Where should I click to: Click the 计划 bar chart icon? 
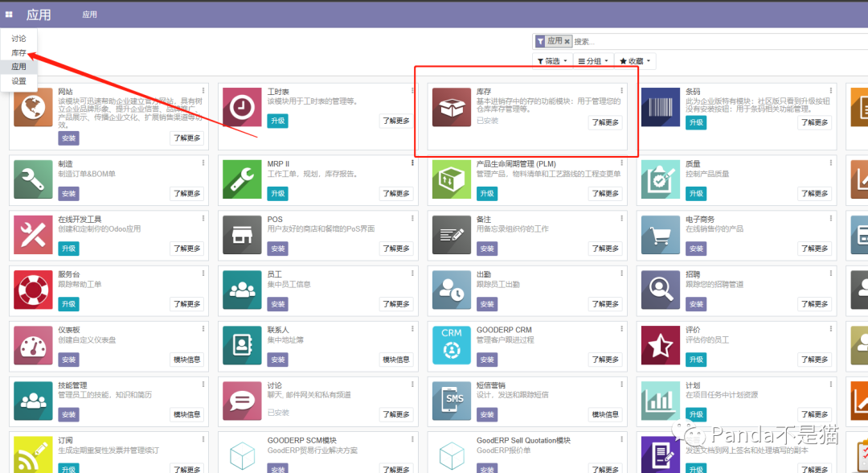(661, 401)
